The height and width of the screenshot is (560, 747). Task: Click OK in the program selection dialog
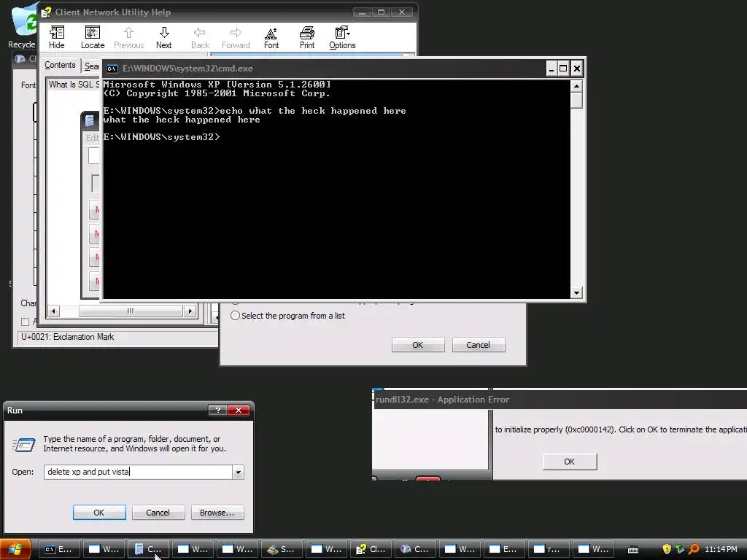(418, 345)
